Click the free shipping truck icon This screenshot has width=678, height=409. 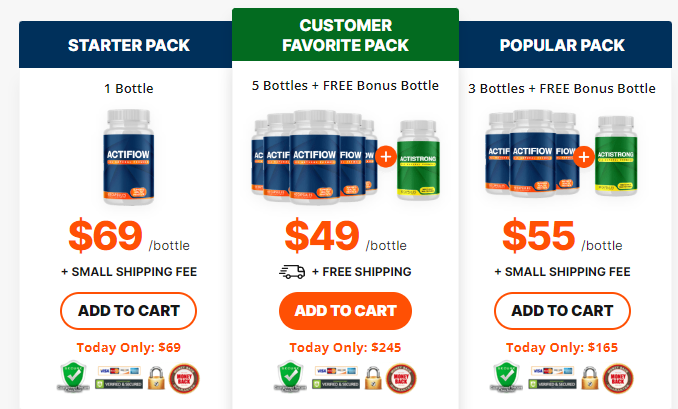pyautogui.click(x=291, y=271)
